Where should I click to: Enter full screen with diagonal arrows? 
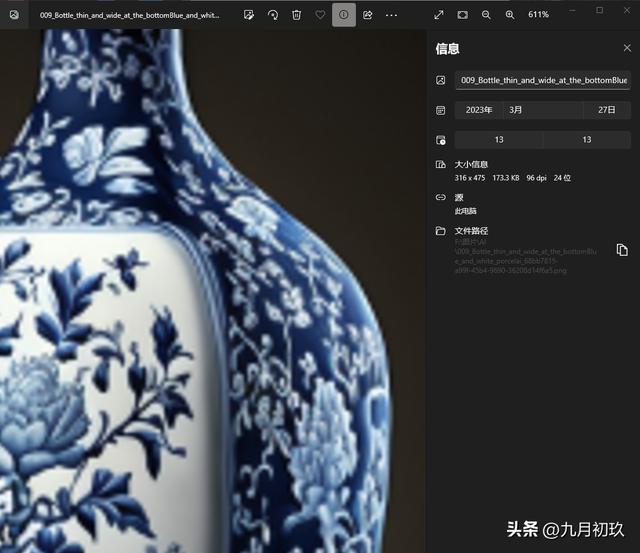pos(438,15)
